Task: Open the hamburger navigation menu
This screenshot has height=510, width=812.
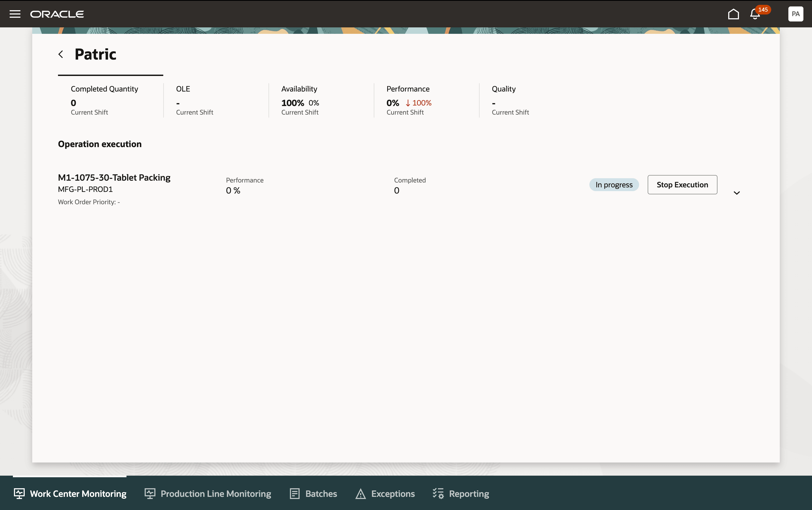Action: [x=15, y=14]
